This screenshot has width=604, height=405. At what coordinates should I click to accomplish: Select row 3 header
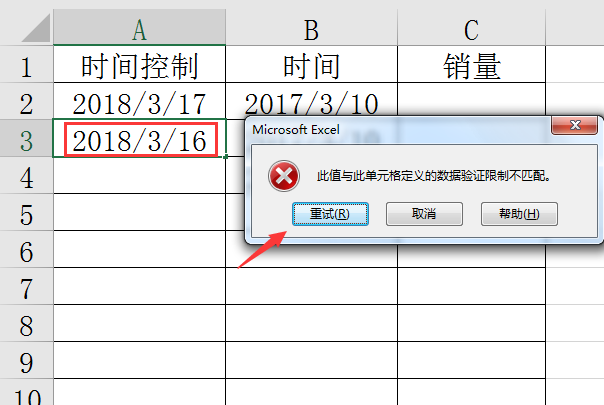click(x=26, y=138)
